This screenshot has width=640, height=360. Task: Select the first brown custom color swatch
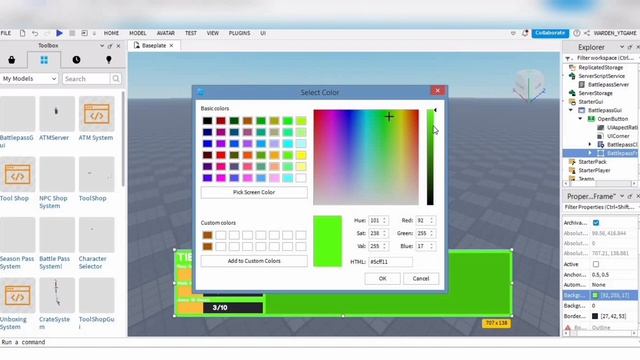[x=207, y=235]
